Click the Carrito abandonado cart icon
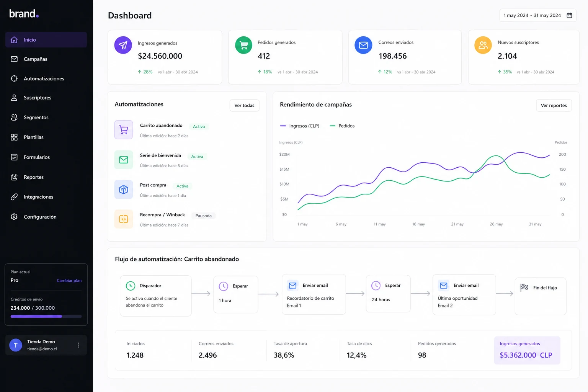The height and width of the screenshot is (392, 588). pyautogui.click(x=124, y=130)
